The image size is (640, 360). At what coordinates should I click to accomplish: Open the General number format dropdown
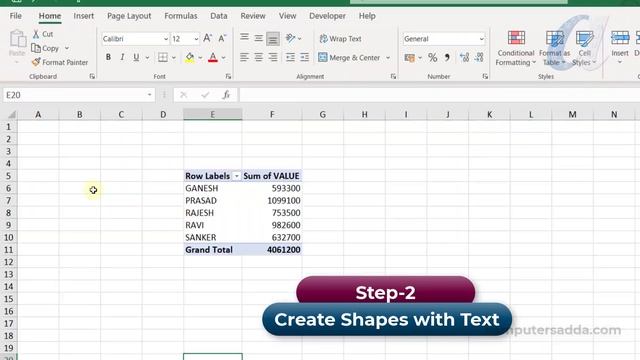click(482, 39)
